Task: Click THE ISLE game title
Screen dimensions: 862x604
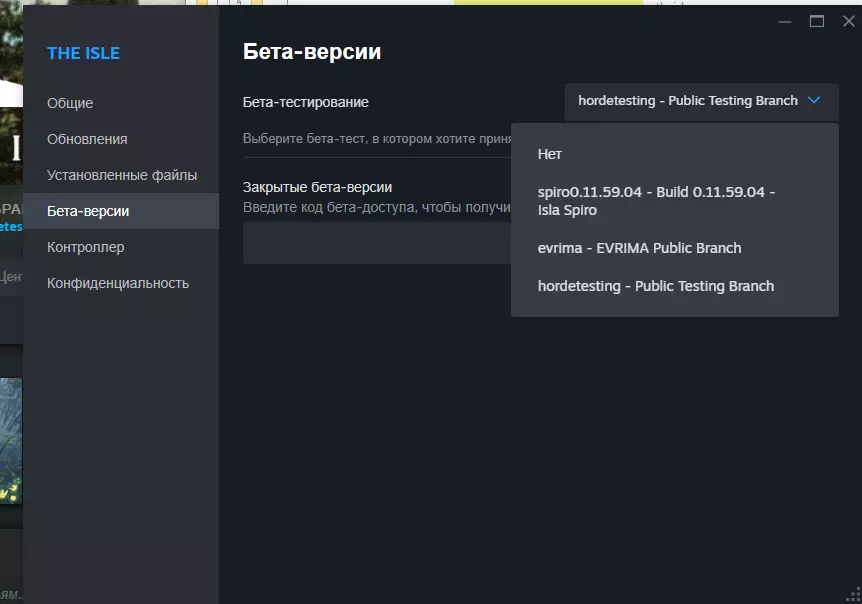Action: [84, 53]
